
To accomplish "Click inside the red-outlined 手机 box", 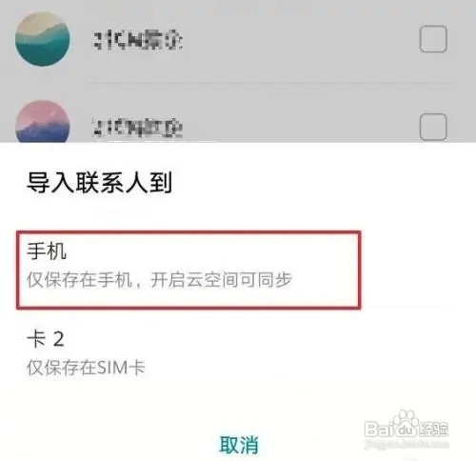I will point(188,270).
